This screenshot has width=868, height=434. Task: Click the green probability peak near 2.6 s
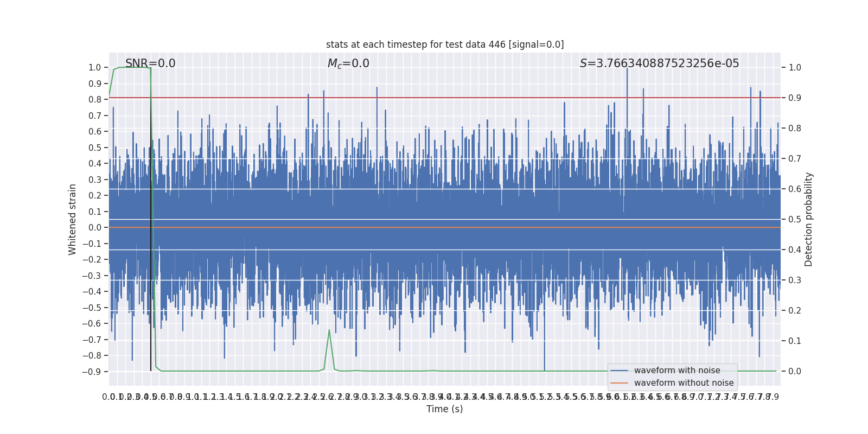pyautogui.click(x=329, y=330)
